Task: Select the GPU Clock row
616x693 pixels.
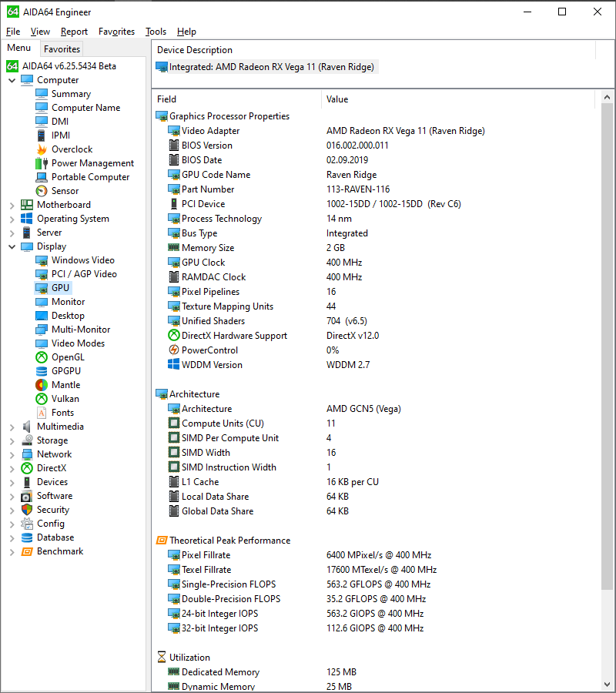Action: 373,263
